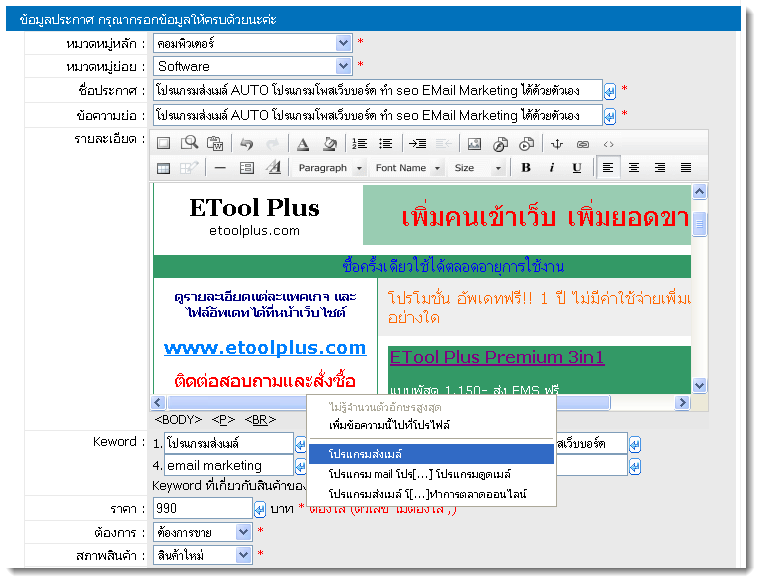Open the text color picker icon
The width and height of the screenshot is (761, 583).
[303, 144]
